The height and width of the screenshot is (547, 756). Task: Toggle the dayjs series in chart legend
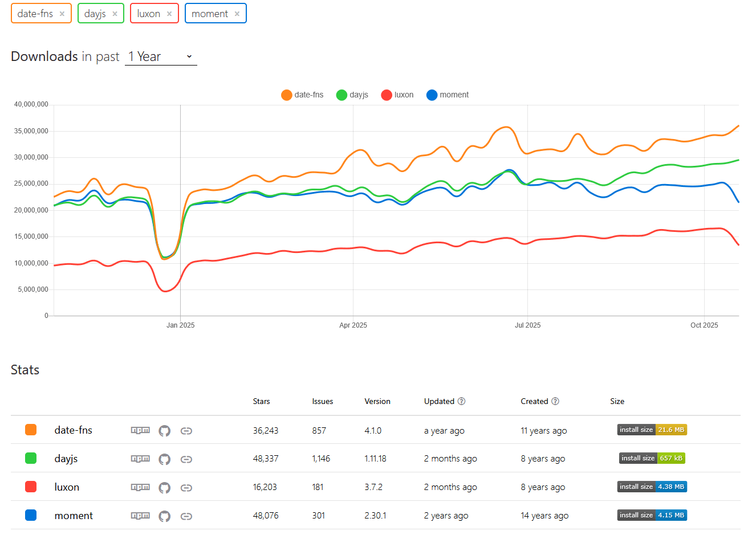(x=352, y=95)
